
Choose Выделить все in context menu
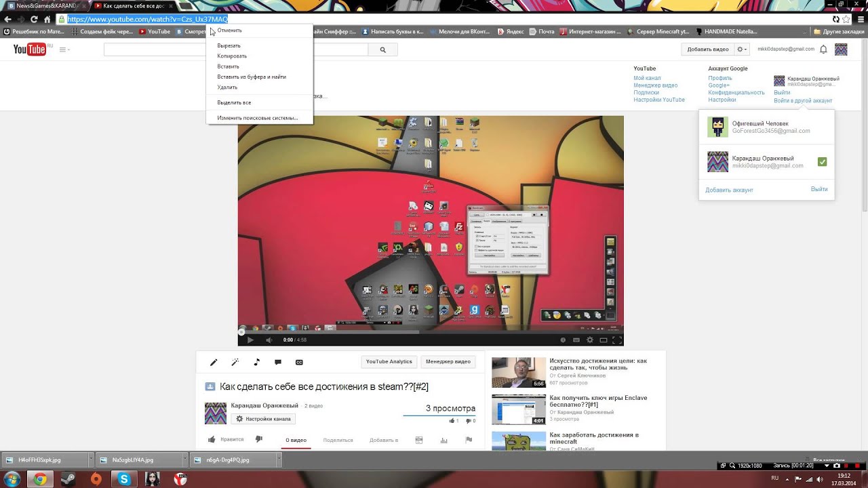(x=234, y=102)
